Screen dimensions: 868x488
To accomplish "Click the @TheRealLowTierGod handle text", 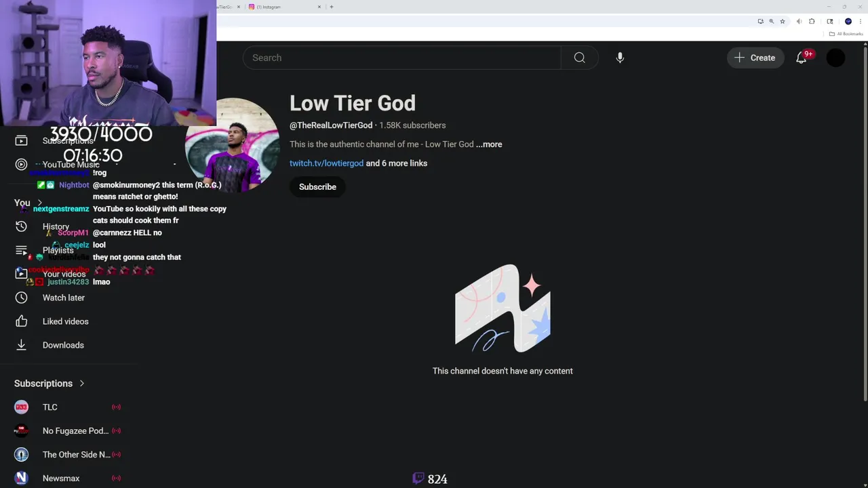I will pos(331,125).
